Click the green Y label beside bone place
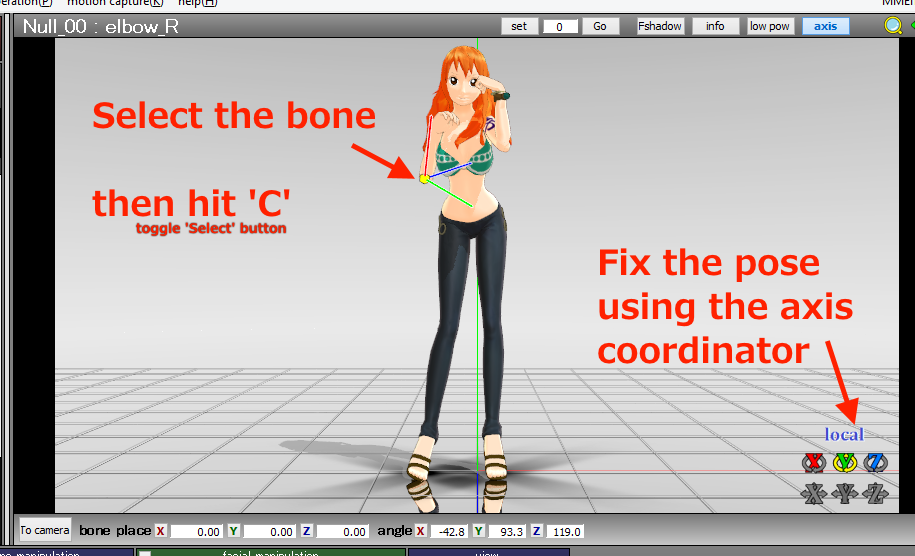The image size is (915, 556). click(x=233, y=531)
